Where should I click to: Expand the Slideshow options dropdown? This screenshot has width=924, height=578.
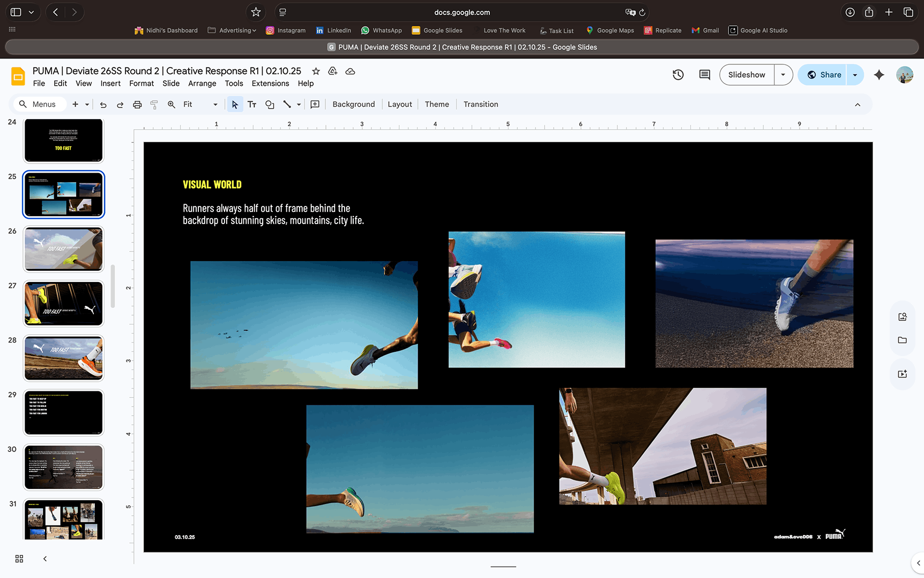pos(783,75)
